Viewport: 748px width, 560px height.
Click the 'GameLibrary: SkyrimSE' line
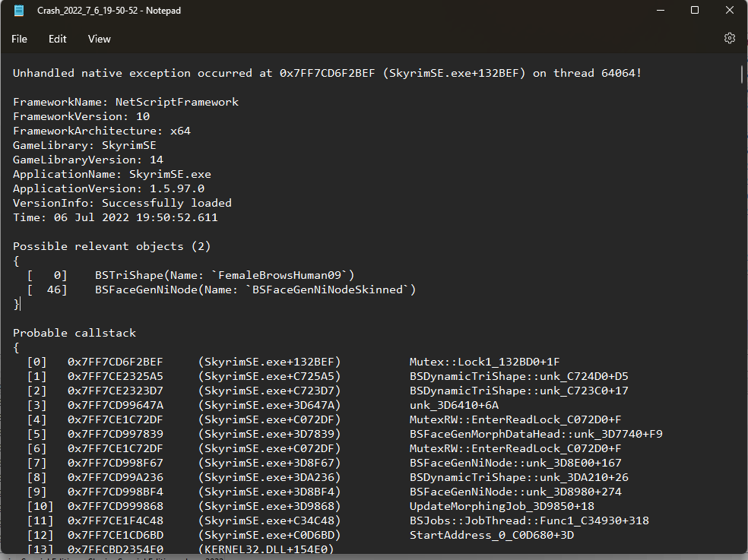[84, 145]
